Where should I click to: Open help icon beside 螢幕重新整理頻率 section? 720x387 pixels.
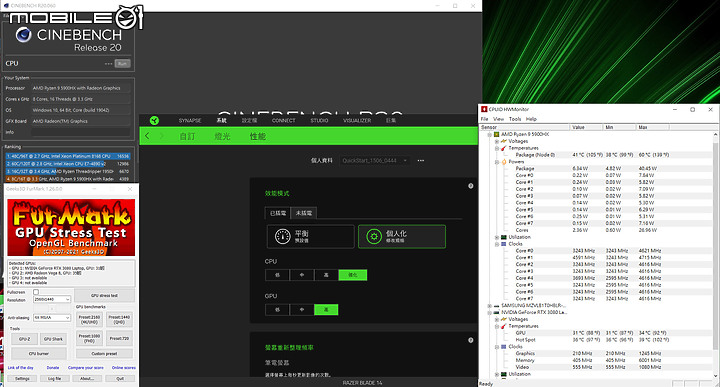[471, 340]
